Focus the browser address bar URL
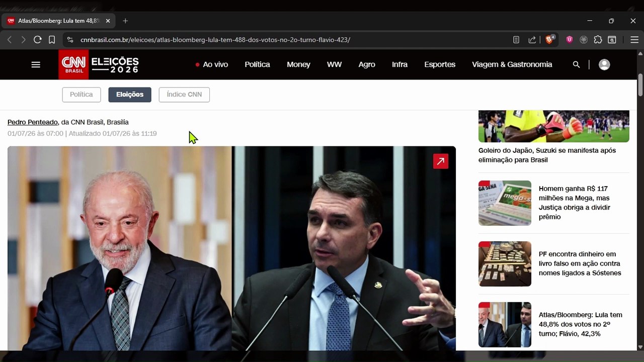The height and width of the screenshot is (362, 644). click(215, 40)
